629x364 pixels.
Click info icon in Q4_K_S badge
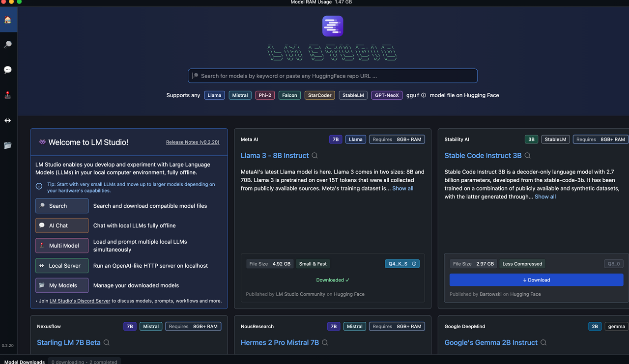414,264
